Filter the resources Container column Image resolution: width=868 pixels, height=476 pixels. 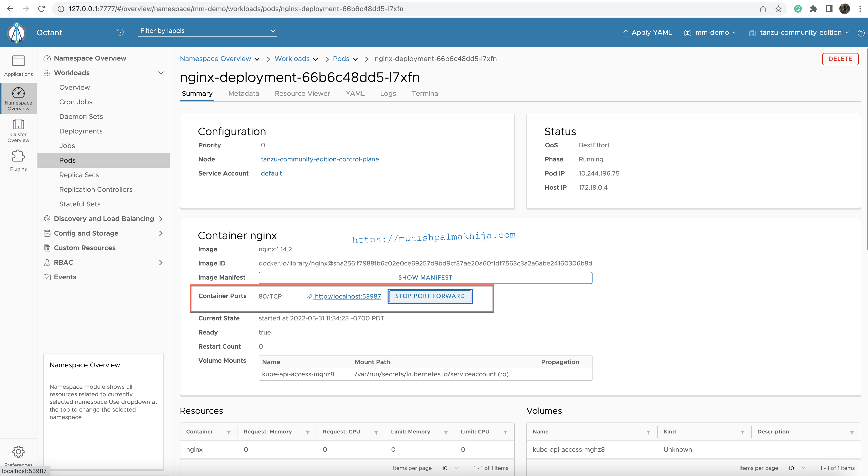click(x=229, y=432)
